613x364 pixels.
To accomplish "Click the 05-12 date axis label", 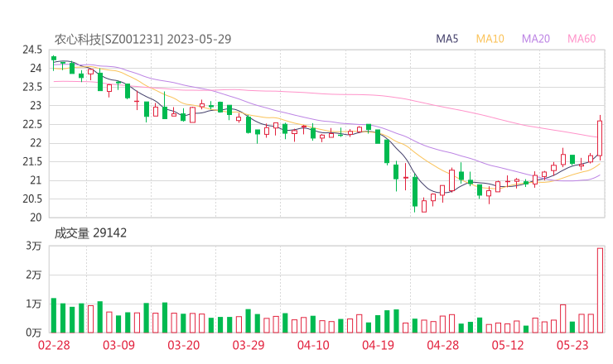I will [508, 345].
